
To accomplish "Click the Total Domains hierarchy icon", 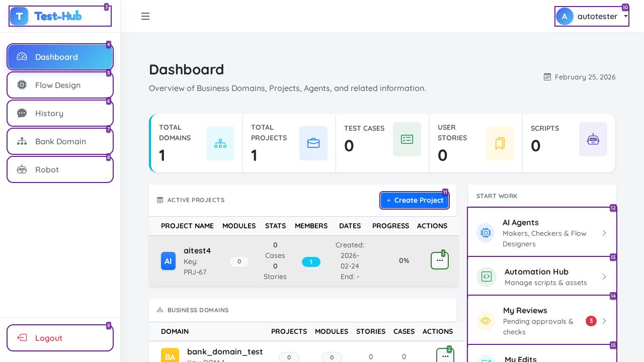I will pos(220,143).
